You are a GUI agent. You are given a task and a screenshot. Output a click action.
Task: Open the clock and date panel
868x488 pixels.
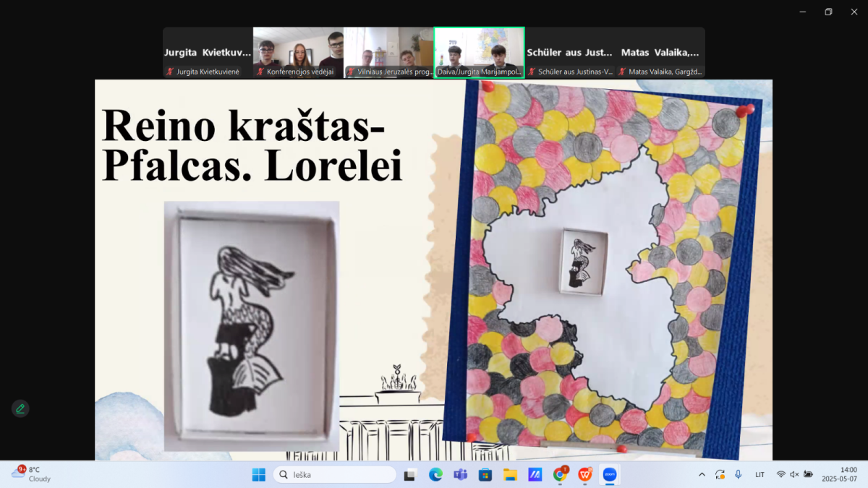839,474
